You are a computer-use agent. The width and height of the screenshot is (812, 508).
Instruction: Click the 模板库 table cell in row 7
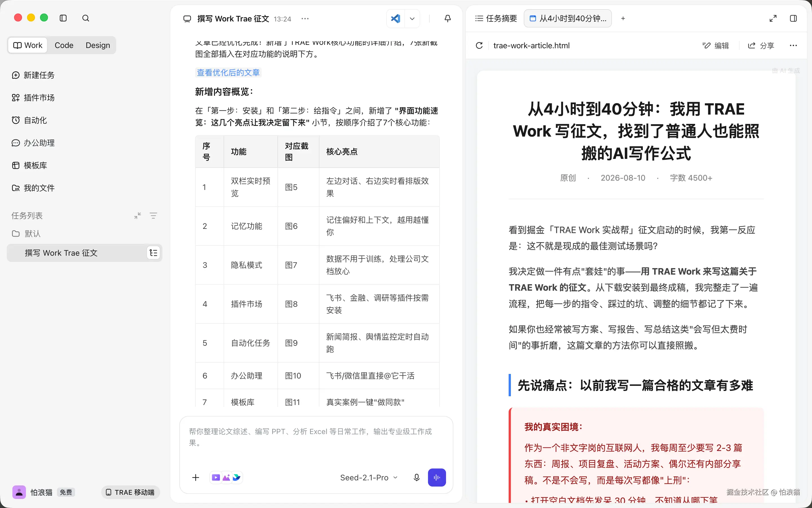[251, 402]
